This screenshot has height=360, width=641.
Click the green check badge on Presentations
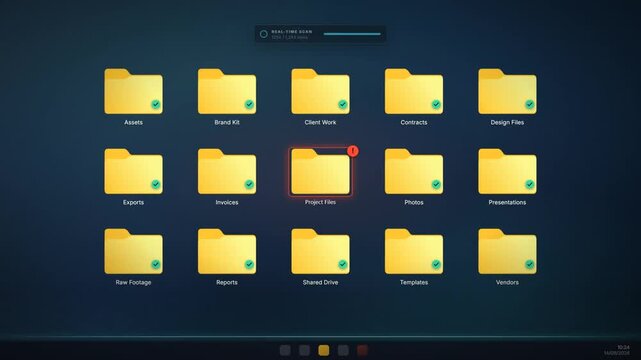[x=530, y=184]
